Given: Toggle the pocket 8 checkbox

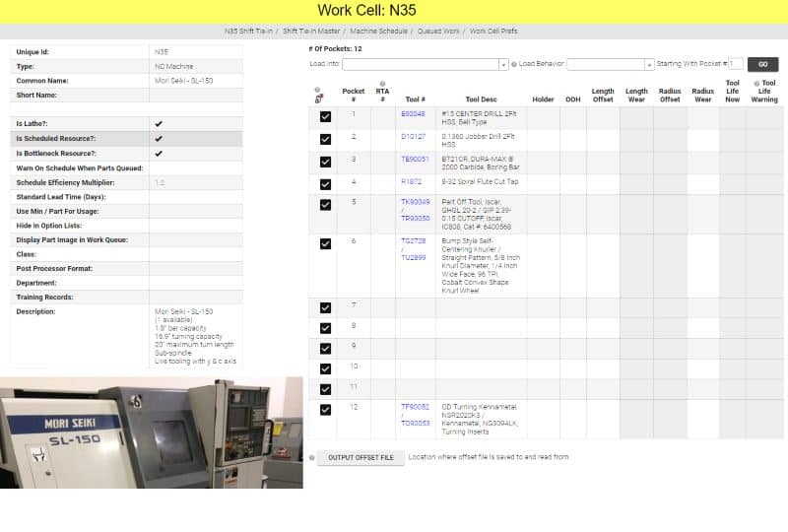Looking at the screenshot, I should coord(325,328).
